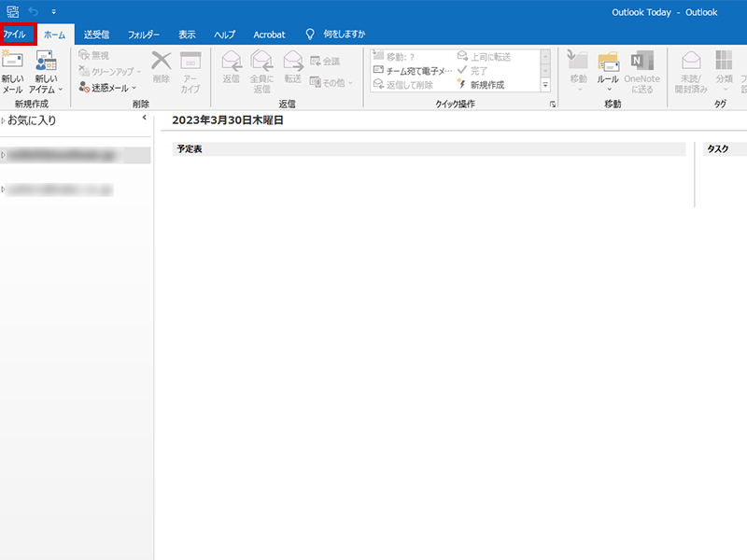Viewport: 747px width, 560px height.
Task: Open the ファイル tab
Action: (17, 35)
